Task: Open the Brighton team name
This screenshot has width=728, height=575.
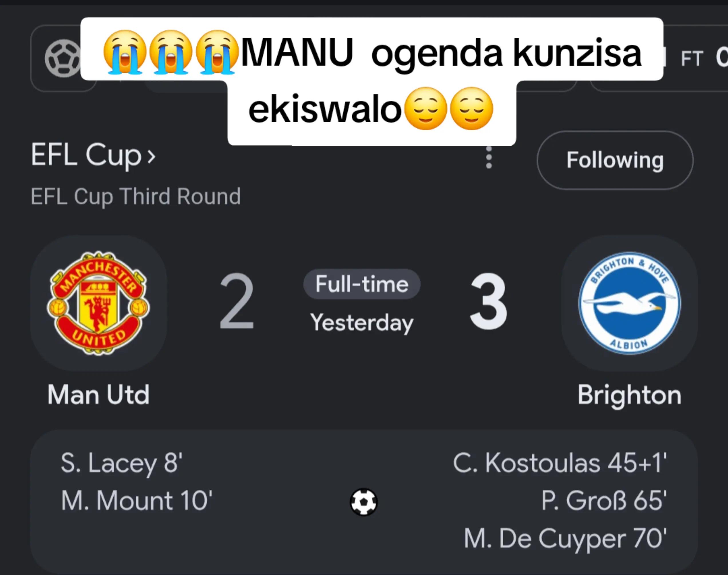Action: pyautogui.click(x=630, y=395)
